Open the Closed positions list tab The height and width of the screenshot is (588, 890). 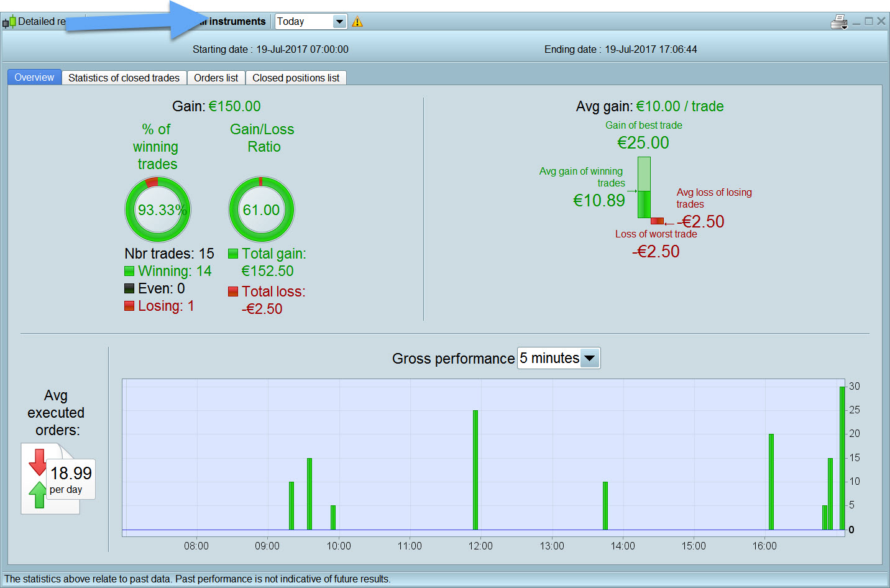point(296,78)
